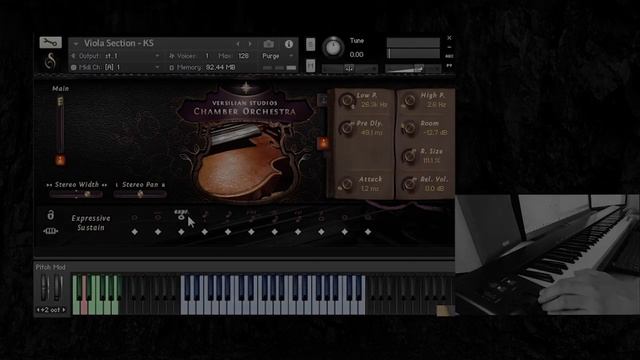Screen dimensions: 640x360
Task: Click the Low P. value 29.3k Hz
Action: (x=374, y=105)
